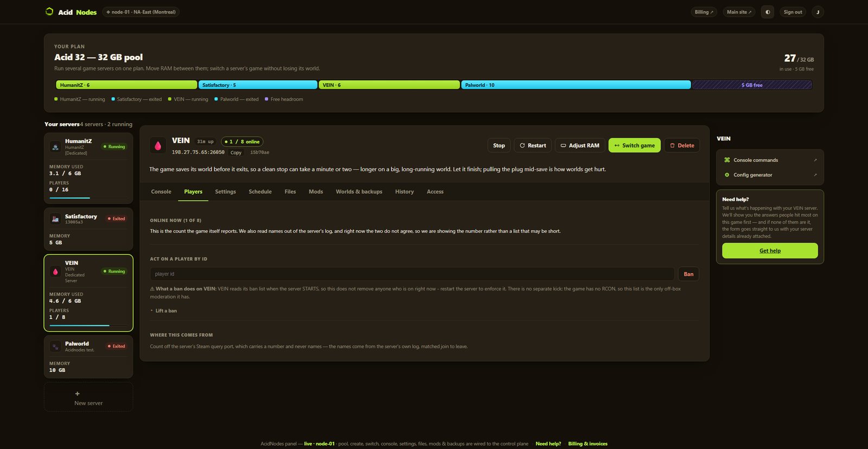Screen dimensions: 868x449
Task: Click the player id input field
Action: pos(412,274)
